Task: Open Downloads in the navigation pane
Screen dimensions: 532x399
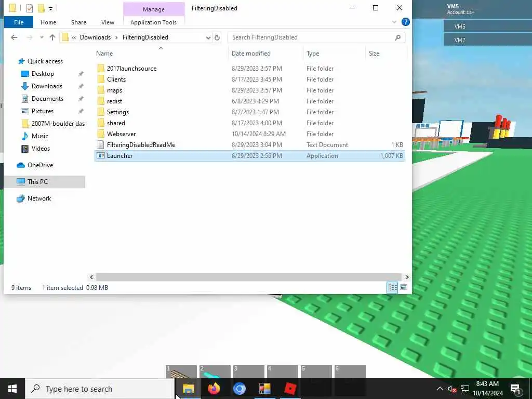Action: [47, 86]
